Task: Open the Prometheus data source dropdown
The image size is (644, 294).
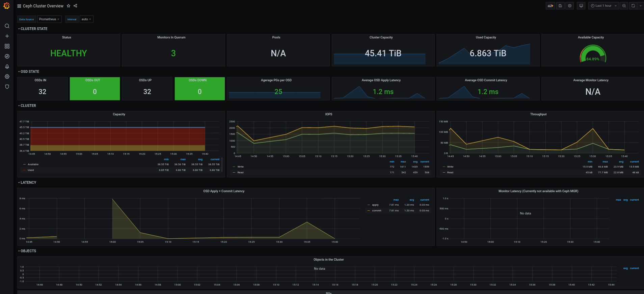Action: coord(49,19)
